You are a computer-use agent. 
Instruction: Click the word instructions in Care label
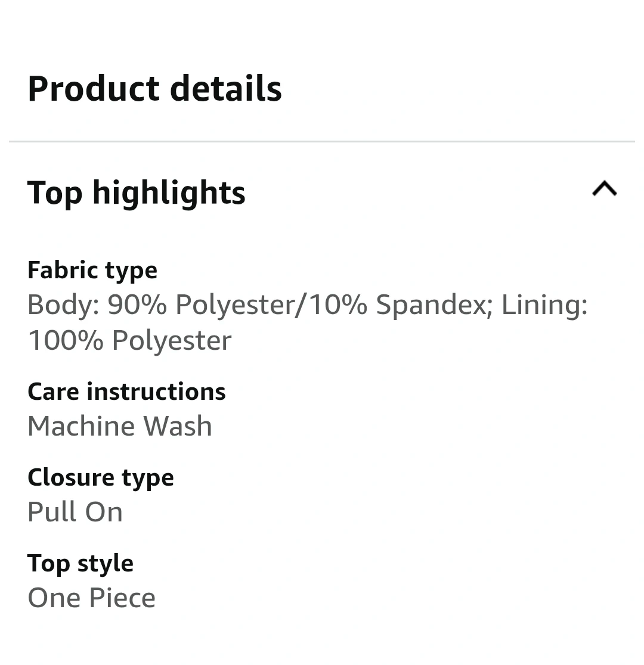156,391
